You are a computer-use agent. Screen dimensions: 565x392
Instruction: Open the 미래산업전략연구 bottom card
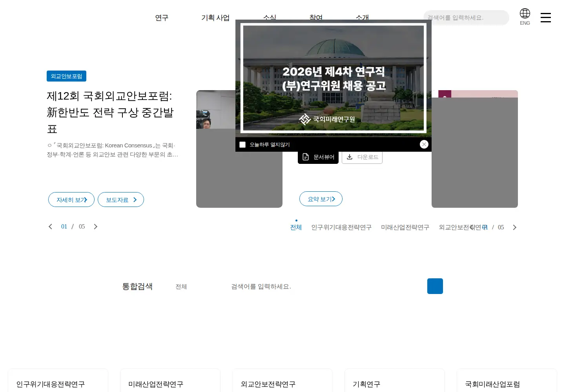[x=170, y=380]
